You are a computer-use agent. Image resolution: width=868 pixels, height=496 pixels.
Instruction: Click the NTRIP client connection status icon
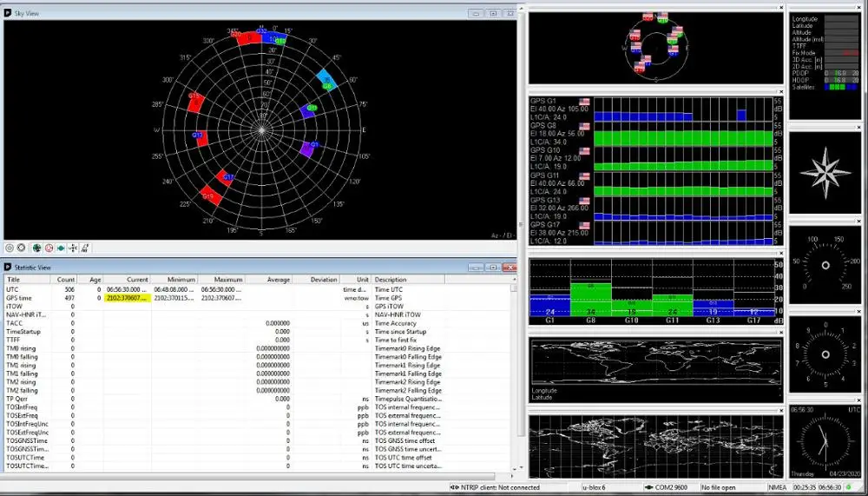tap(455, 488)
